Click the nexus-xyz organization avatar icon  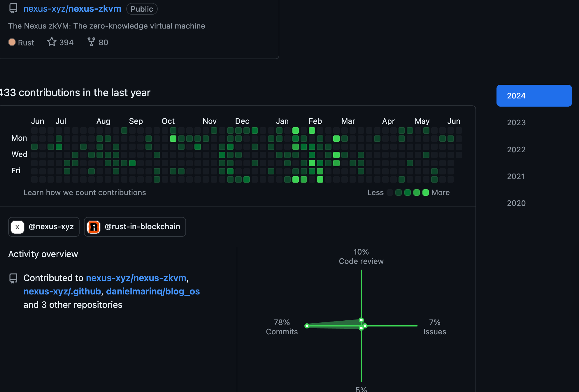(x=17, y=227)
